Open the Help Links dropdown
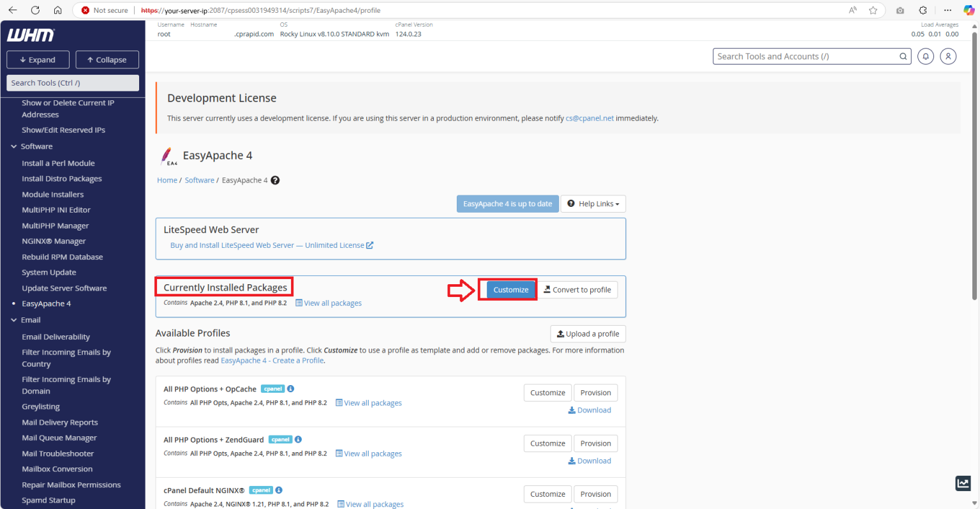This screenshot has height=509, width=980. (593, 203)
